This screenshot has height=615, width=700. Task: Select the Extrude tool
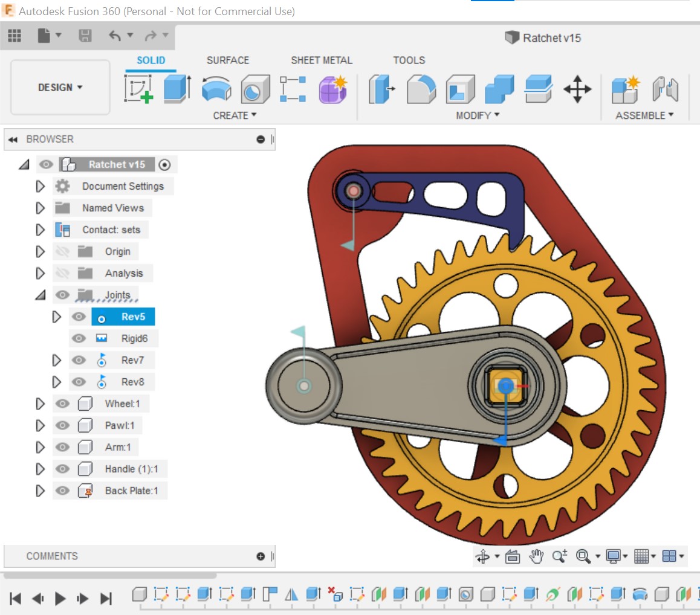(177, 89)
